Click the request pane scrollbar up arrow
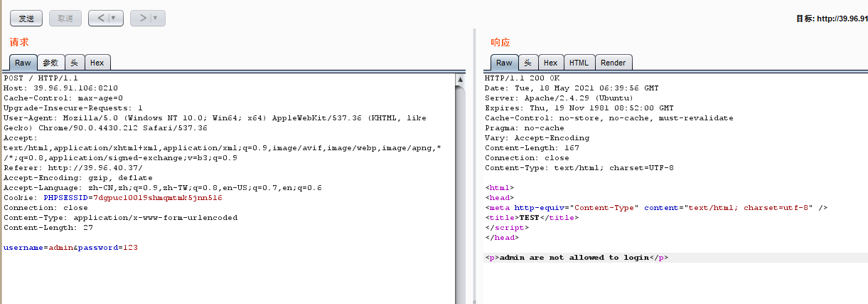Image resolution: width=868 pixels, height=304 pixels. click(x=461, y=80)
